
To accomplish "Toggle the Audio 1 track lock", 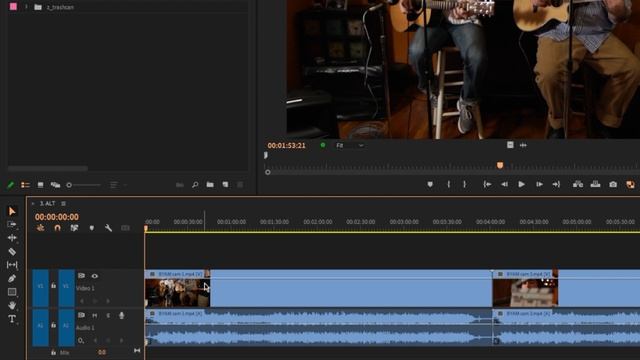I will [x=53, y=325].
